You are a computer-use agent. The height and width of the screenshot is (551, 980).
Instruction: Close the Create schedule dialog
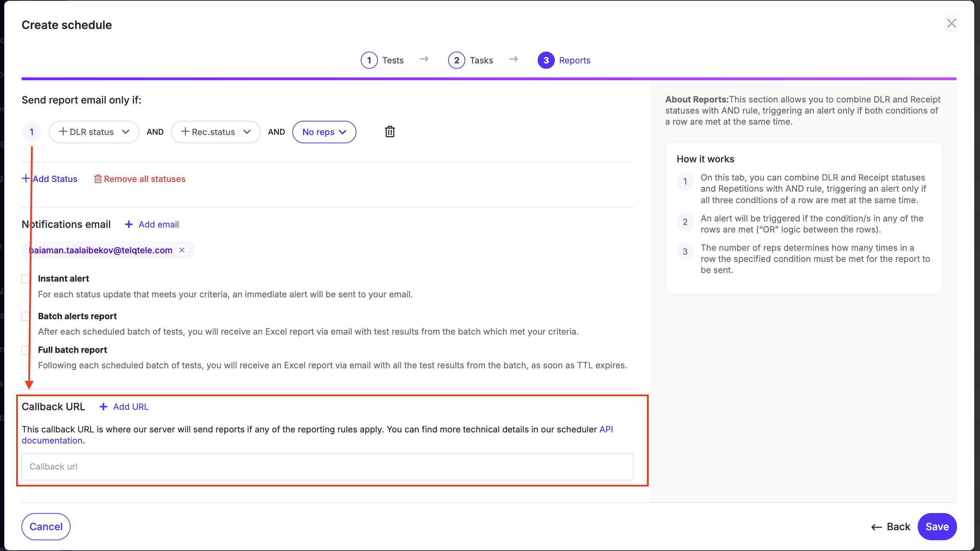point(951,24)
